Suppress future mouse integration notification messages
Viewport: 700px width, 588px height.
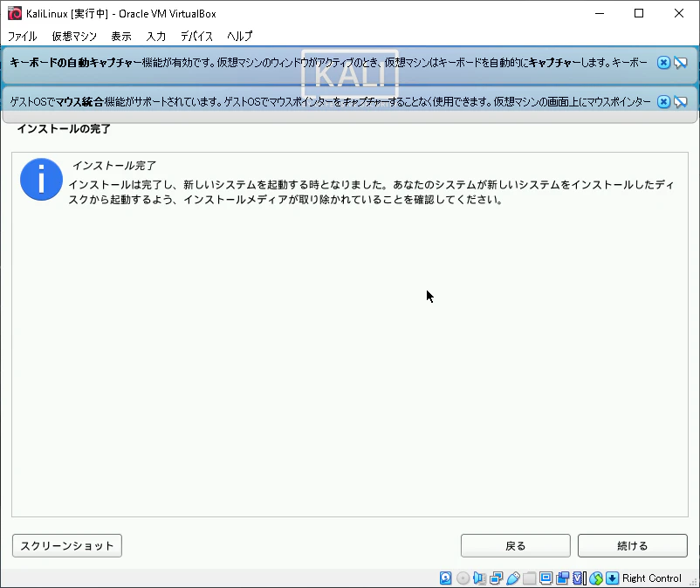pos(680,102)
